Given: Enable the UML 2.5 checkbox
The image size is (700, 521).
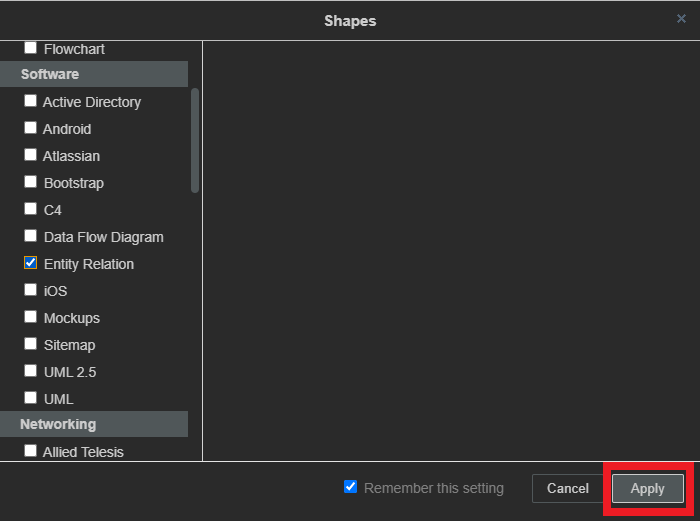Looking at the screenshot, I should pyautogui.click(x=30, y=371).
